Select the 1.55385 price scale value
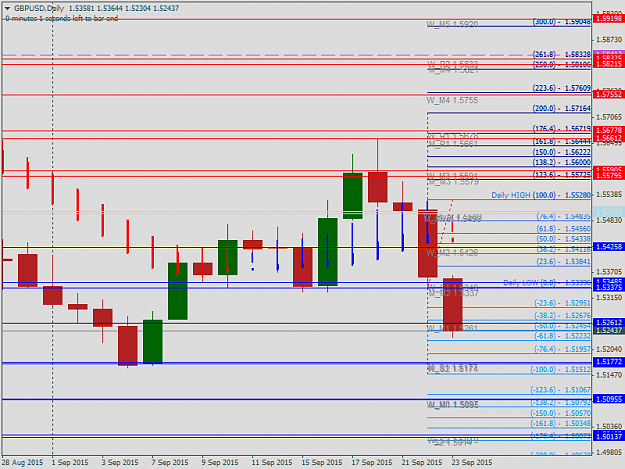Viewport: 625px width, 469px height. click(x=609, y=194)
